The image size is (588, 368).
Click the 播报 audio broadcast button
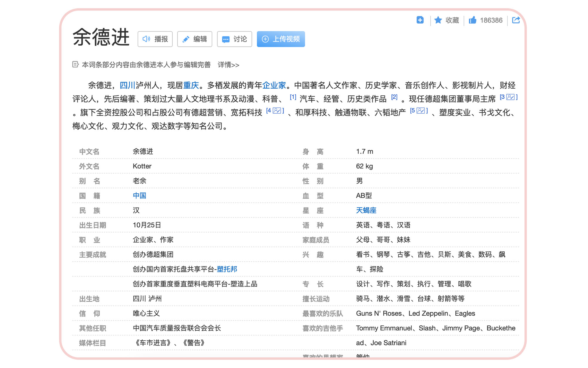coord(155,39)
